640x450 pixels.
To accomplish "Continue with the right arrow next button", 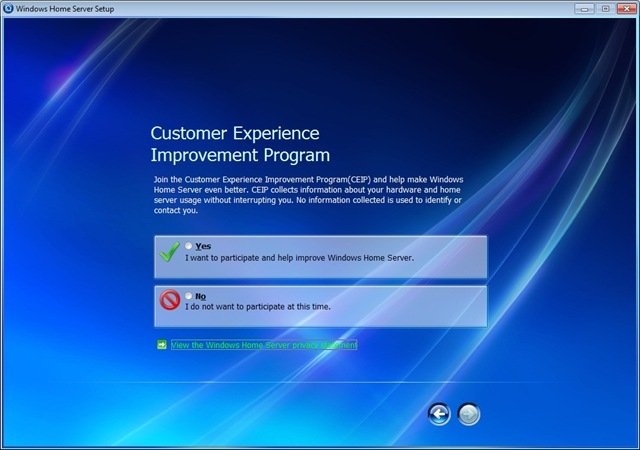I will [469, 414].
